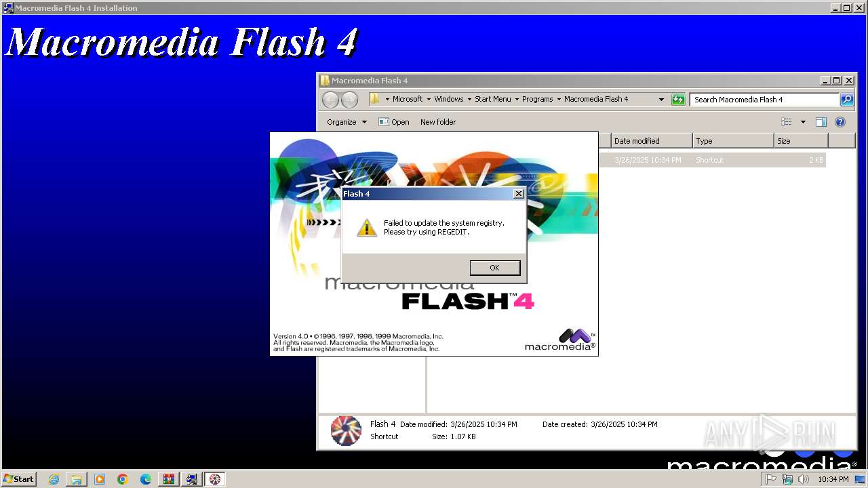
Task: Launch Internet Explorer from taskbar
Action: point(54,479)
